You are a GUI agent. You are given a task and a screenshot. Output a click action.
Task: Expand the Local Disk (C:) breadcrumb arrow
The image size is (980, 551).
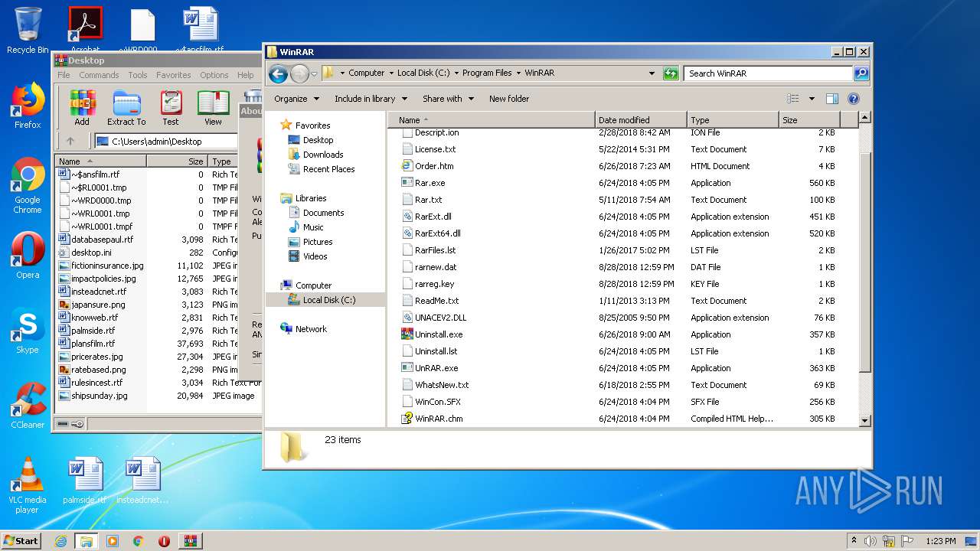point(456,73)
